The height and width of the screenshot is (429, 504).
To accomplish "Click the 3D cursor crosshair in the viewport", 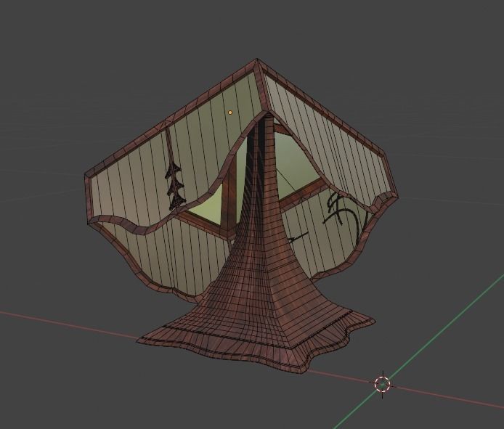I will tap(382, 384).
